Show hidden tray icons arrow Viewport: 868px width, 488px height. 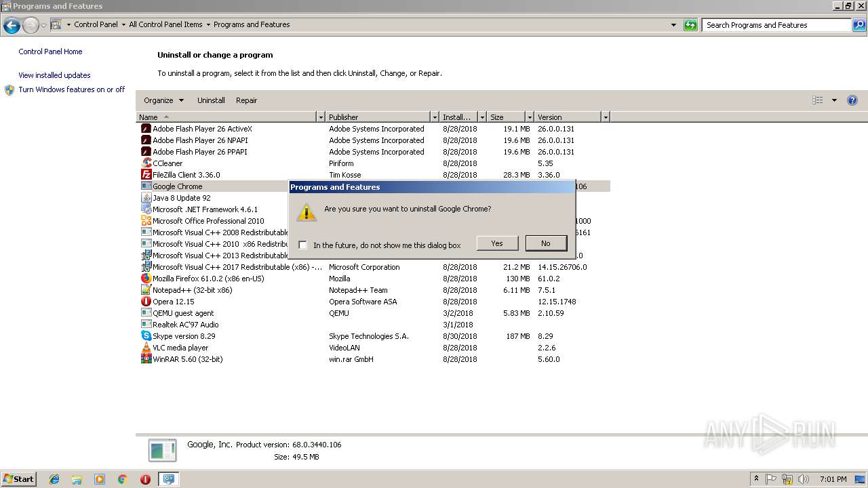point(756,479)
